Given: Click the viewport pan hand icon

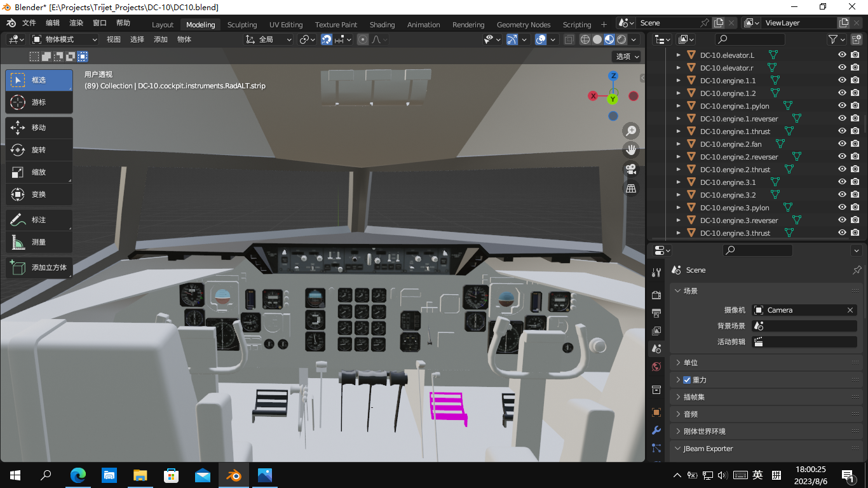Looking at the screenshot, I should click(x=631, y=150).
